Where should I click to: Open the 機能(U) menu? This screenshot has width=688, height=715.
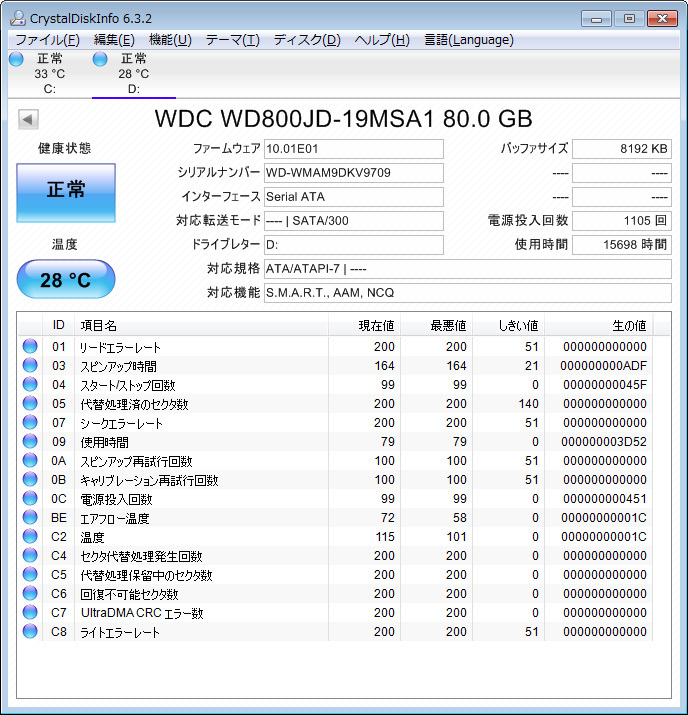coord(170,40)
